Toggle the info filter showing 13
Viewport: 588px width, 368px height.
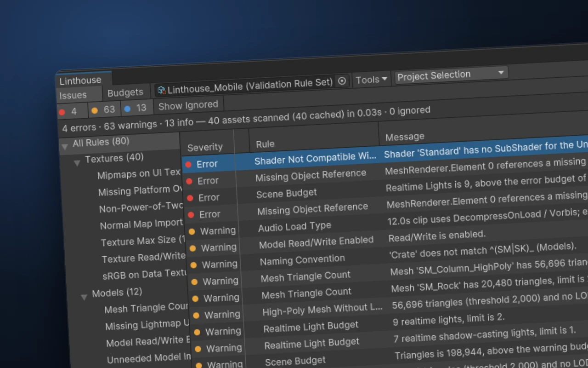tap(136, 108)
